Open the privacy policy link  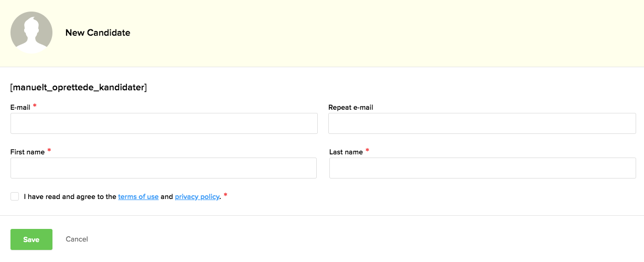[x=197, y=197]
